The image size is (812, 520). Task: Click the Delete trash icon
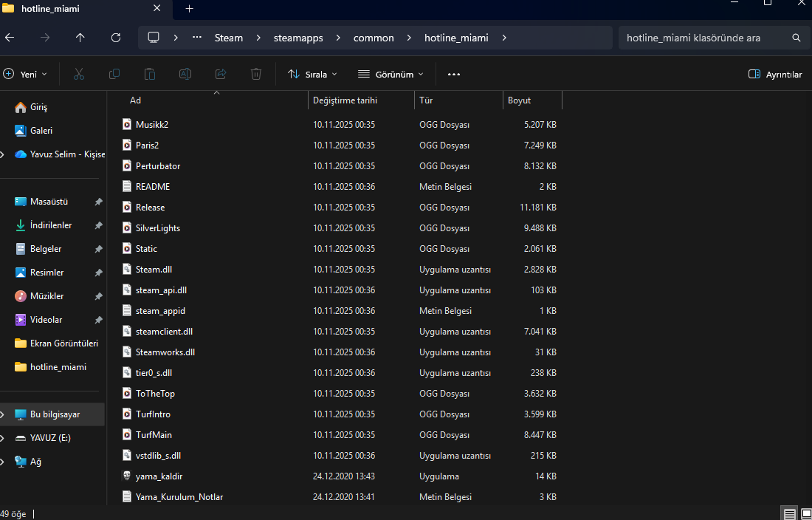(x=256, y=74)
